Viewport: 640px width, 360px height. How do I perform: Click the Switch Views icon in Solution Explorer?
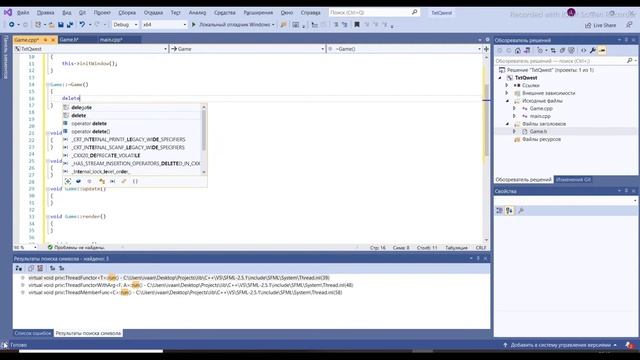point(527,51)
